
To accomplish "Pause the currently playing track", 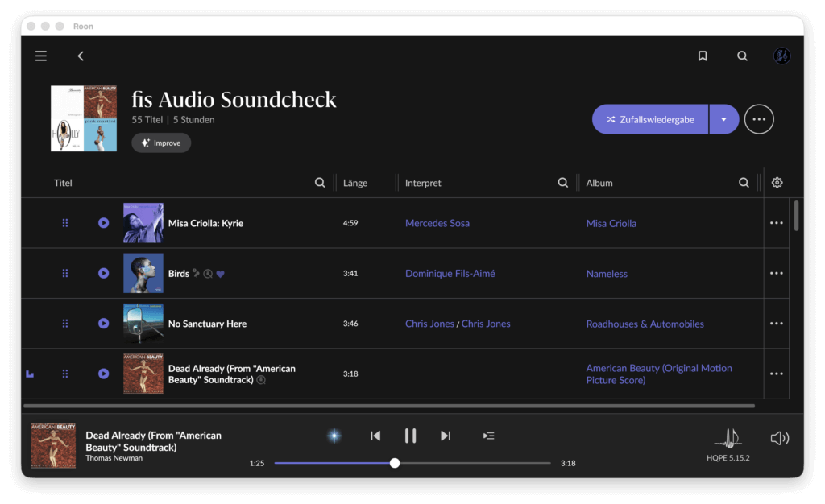I will tap(410, 436).
